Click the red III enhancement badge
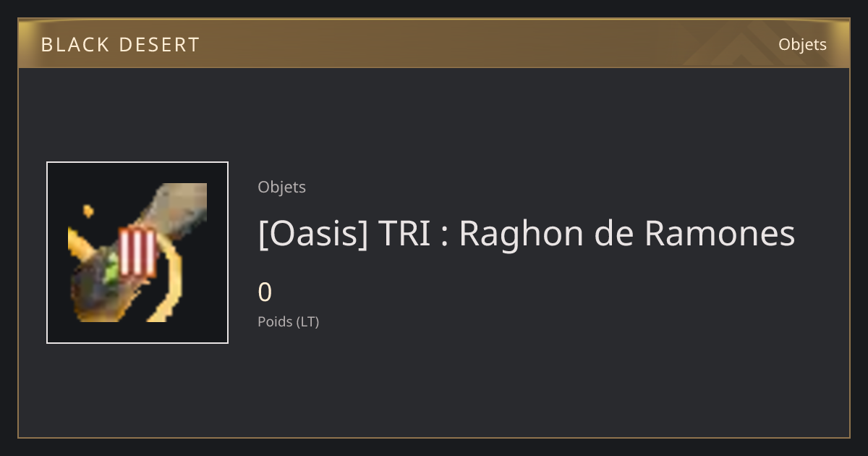The image size is (868, 456). pyautogui.click(x=137, y=253)
